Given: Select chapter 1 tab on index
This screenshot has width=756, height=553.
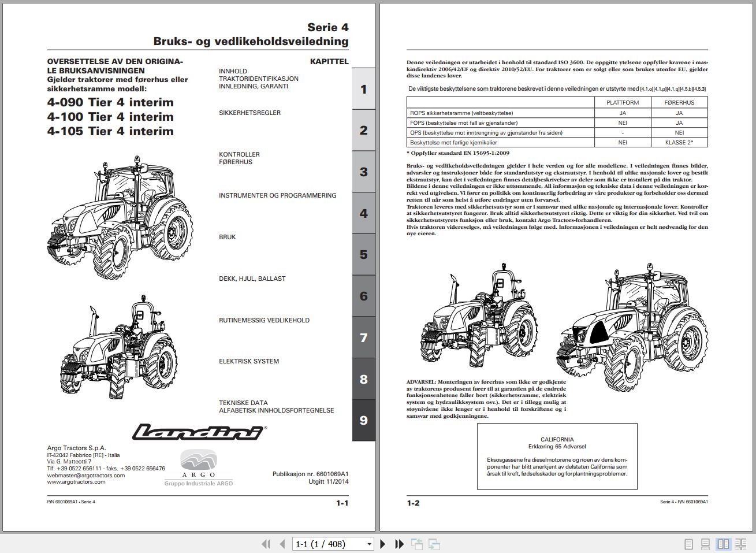Looking at the screenshot, I should pyautogui.click(x=364, y=89).
